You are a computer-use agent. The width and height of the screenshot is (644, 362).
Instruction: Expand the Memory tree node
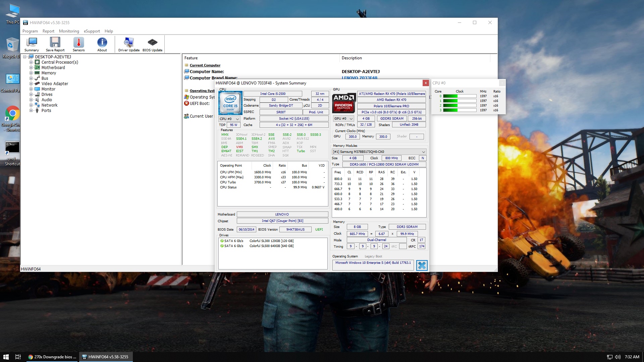coord(31,73)
